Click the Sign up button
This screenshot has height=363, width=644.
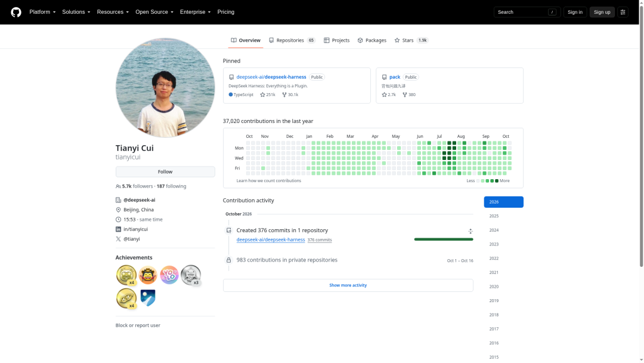[x=602, y=12]
